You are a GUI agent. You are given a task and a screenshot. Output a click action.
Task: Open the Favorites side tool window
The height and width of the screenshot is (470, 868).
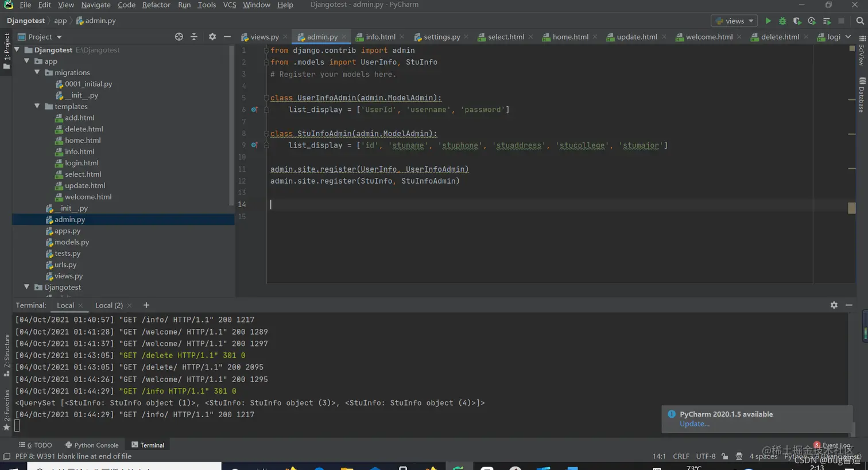(6, 410)
